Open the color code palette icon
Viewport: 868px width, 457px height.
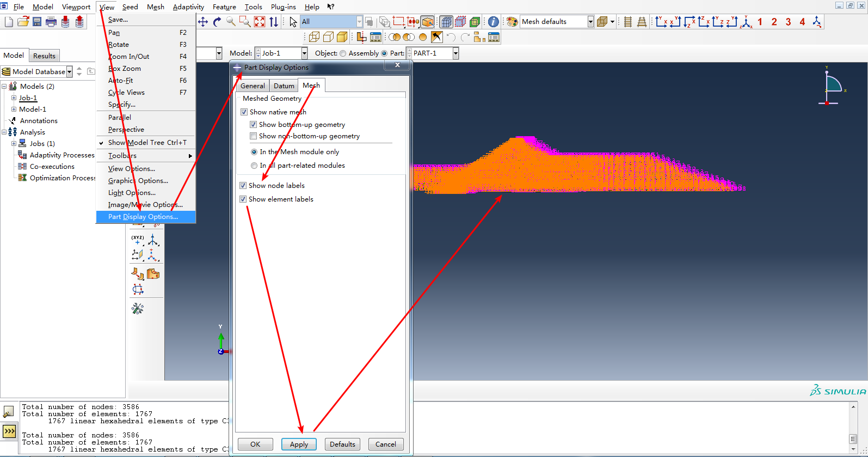tap(512, 22)
